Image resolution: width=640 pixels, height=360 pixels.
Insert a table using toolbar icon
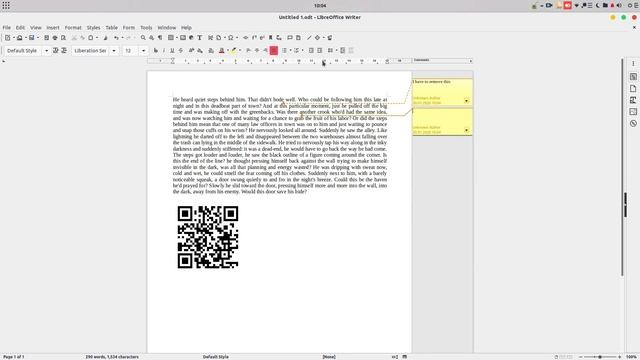171,38
